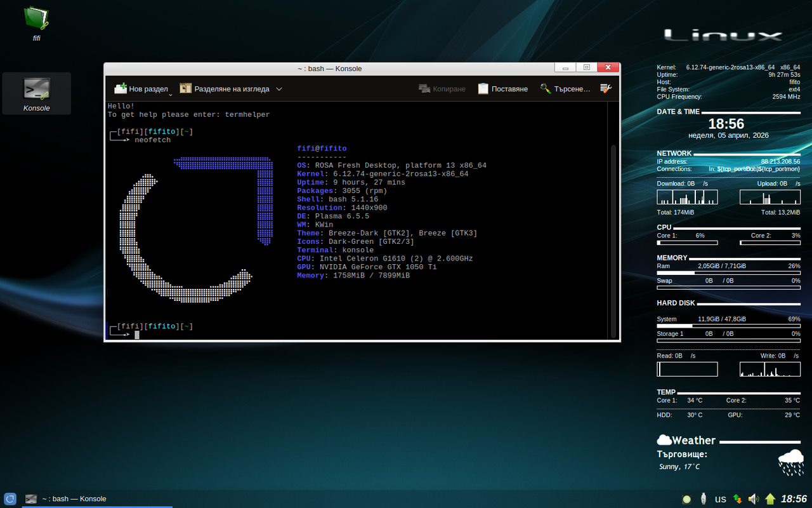The width and height of the screenshot is (812, 508).
Task: Click the empty command prompt cursor line
Action: pyautogui.click(x=136, y=335)
